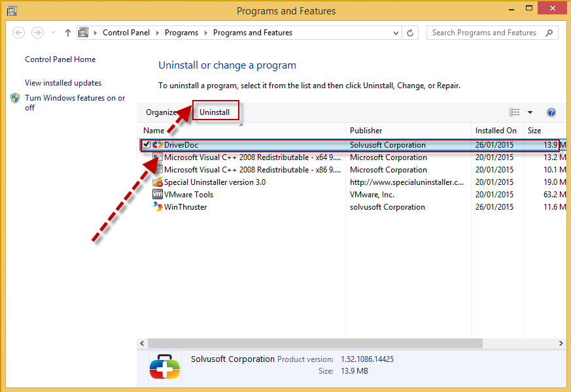Click the shield icon beside Windows features
Image resolution: width=571 pixels, height=392 pixels.
pos(15,98)
